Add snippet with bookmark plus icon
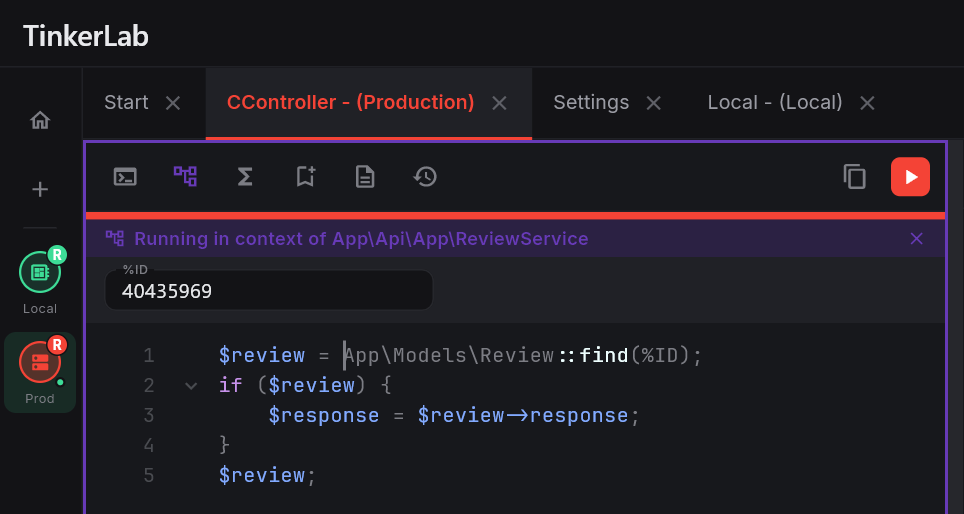This screenshot has height=514, width=964. pos(306,176)
